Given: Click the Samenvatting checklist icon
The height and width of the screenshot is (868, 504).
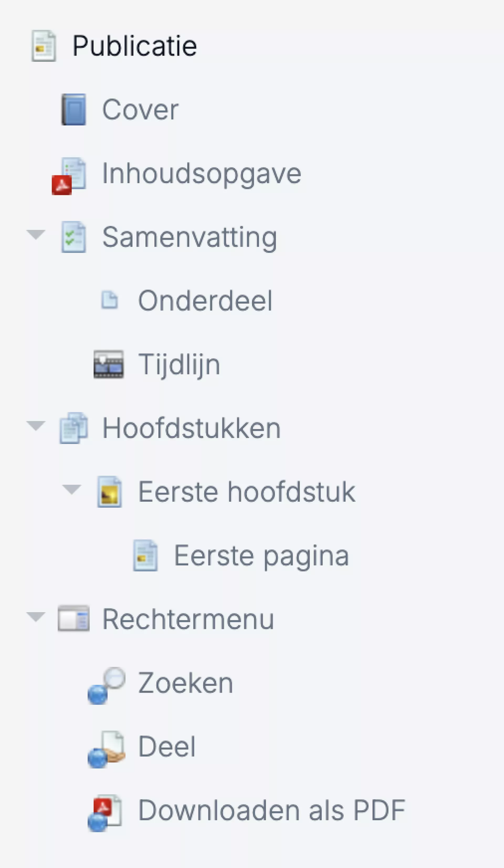Looking at the screenshot, I should click(x=74, y=237).
